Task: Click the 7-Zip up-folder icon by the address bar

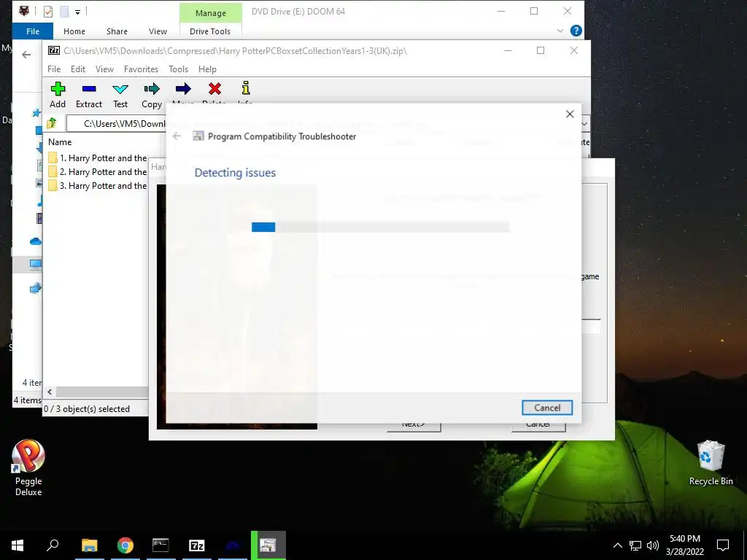Action: click(52, 124)
